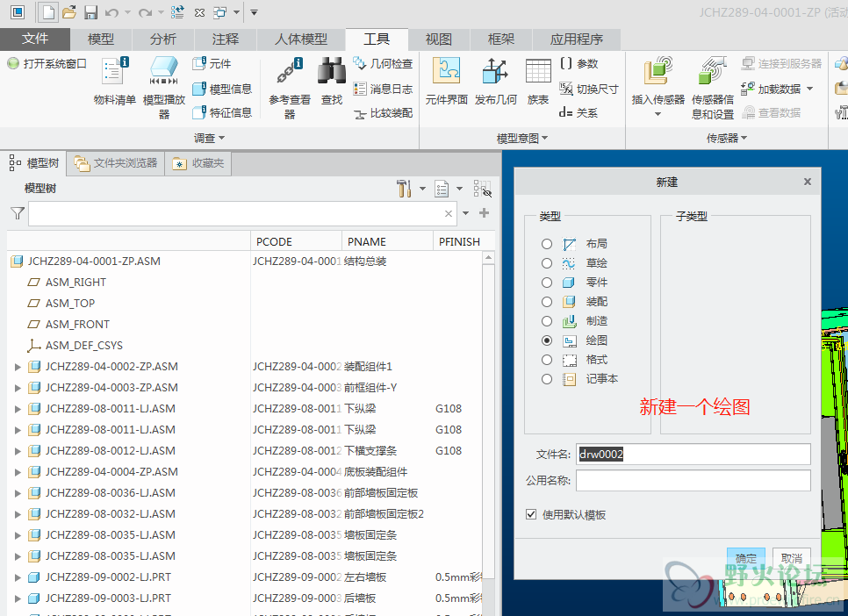Switch to 模型 ribbon tab
This screenshot has width=848, height=616.
pos(101,39)
